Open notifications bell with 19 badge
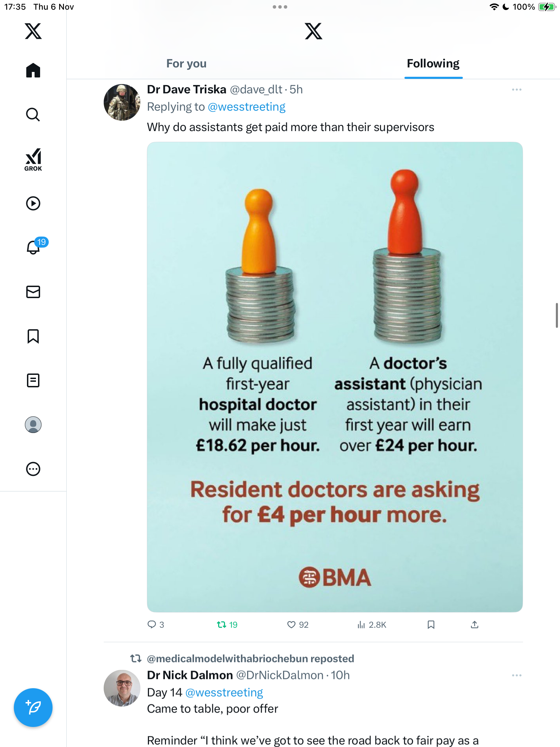Screen dimensions: 560x747 (34, 247)
